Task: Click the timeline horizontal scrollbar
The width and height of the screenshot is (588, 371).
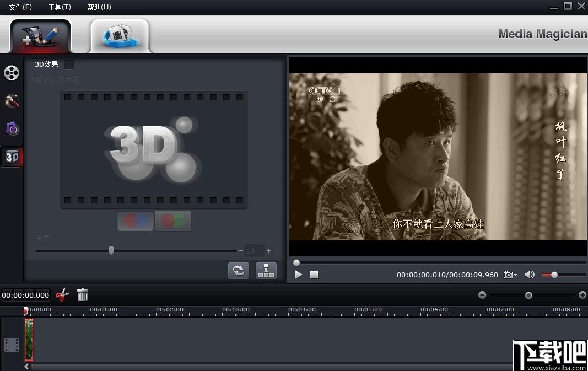Action: pyautogui.click(x=272, y=367)
